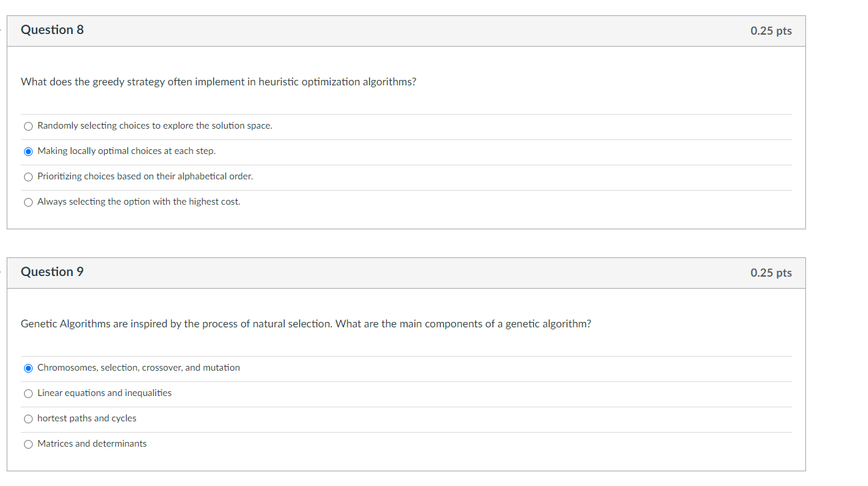Select radio for "Linear equations and inequalities"
The width and height of the screenshot is (868, 486).
pyautogui.click(x=28, y=393)
